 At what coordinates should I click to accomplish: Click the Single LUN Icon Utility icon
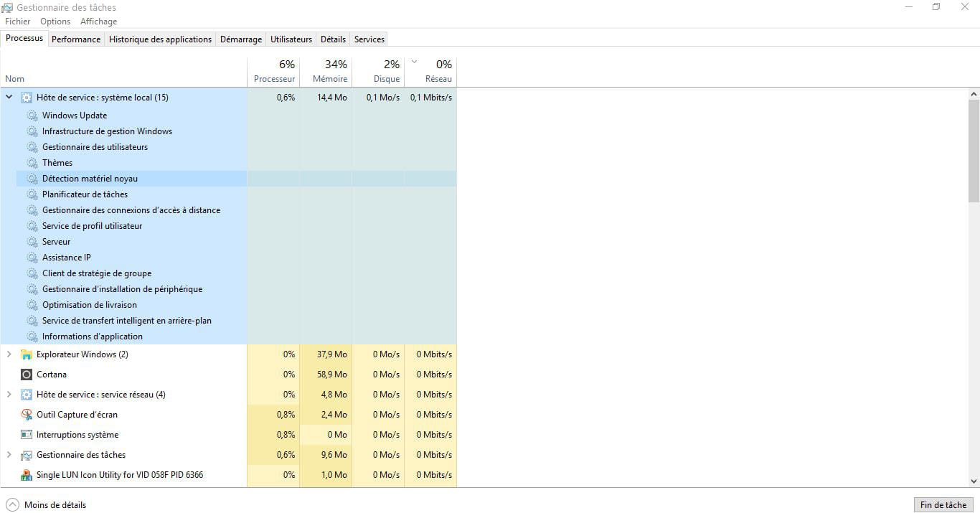point(27,475)
